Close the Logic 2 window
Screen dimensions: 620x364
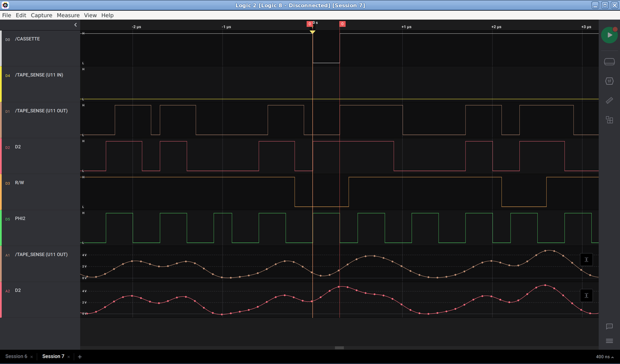click(x=614, y=5)
